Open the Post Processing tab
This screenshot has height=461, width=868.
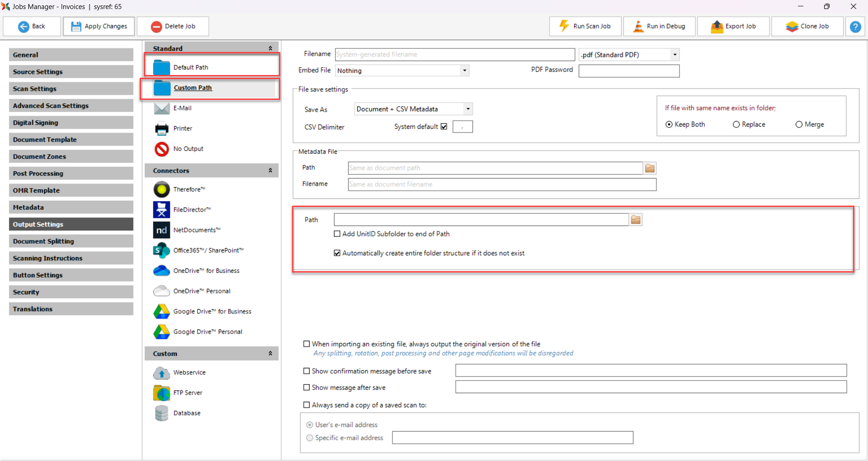click(x=71, y=173)
